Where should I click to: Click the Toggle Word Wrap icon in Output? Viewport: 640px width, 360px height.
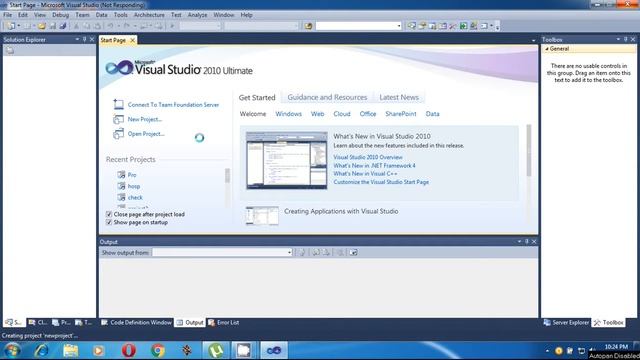tap(353, 253)
